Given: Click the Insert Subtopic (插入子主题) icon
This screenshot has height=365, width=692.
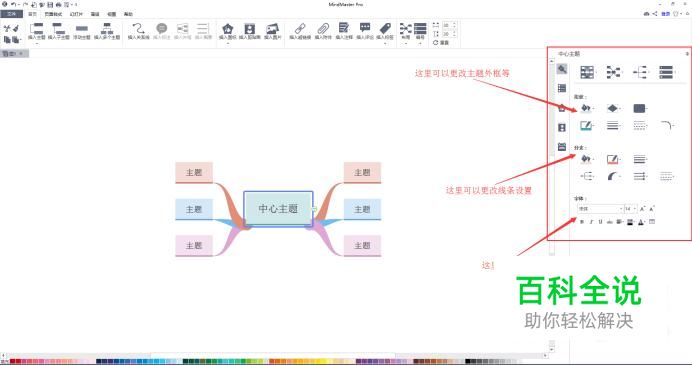Looking at the screenshot, I should click(58, 29).
